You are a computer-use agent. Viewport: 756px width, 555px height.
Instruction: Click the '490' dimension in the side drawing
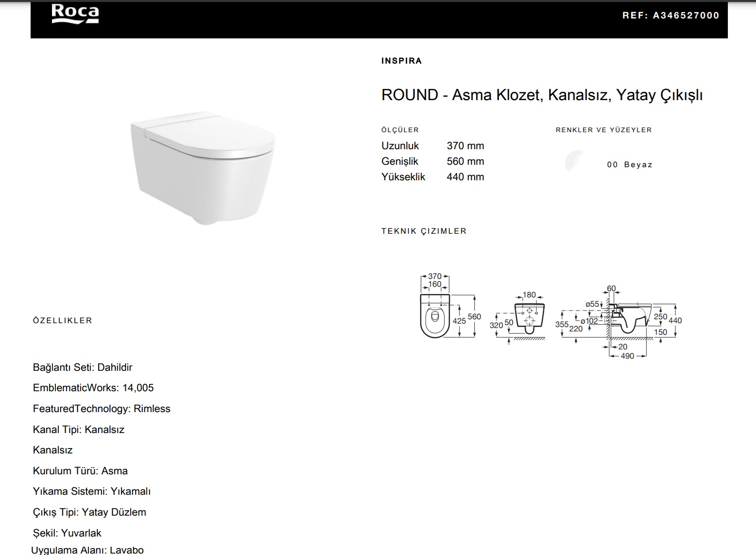tap(627, 356)
